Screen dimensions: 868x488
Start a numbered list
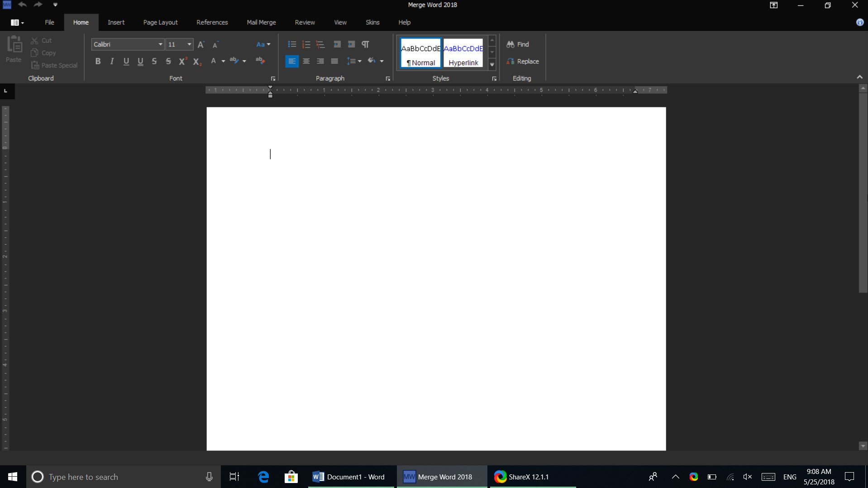[x=306, y=44]
